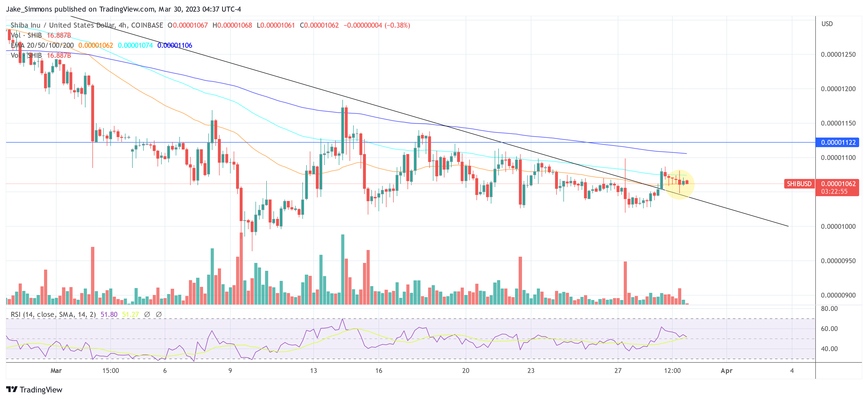Click the RSI (14, close, SMA, 14, 2) legend

[x=53, y=315]
